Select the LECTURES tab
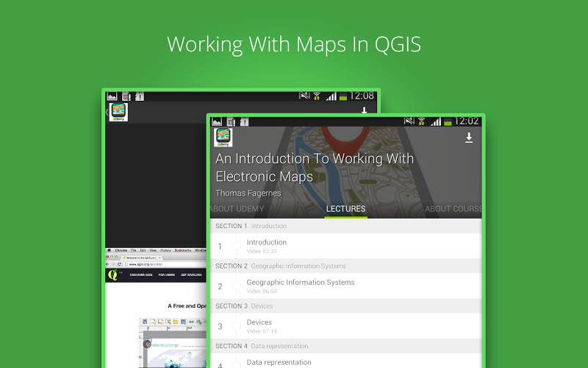Viewport: 588px width, 368px height. (345, 209)
